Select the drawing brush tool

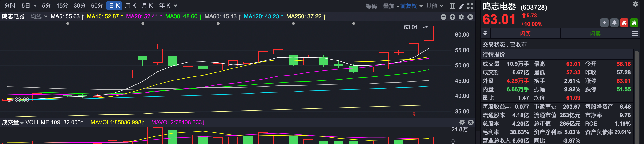[x=461, y=6]
